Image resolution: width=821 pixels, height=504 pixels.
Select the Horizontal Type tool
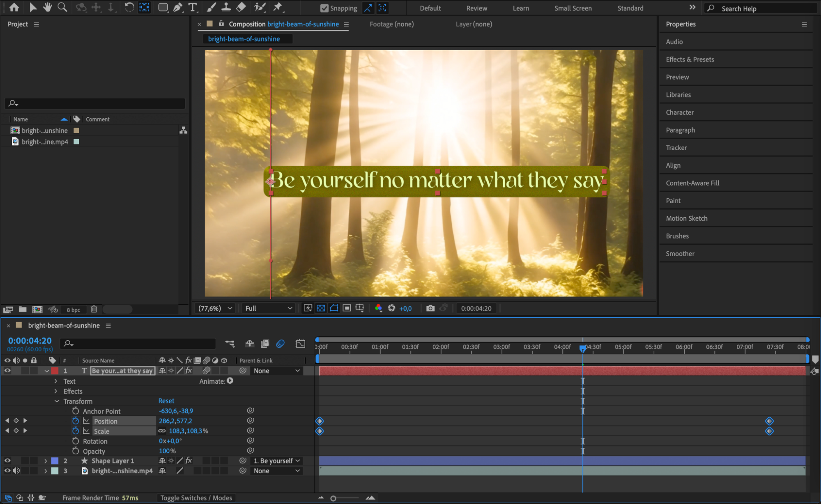(192, 7)
